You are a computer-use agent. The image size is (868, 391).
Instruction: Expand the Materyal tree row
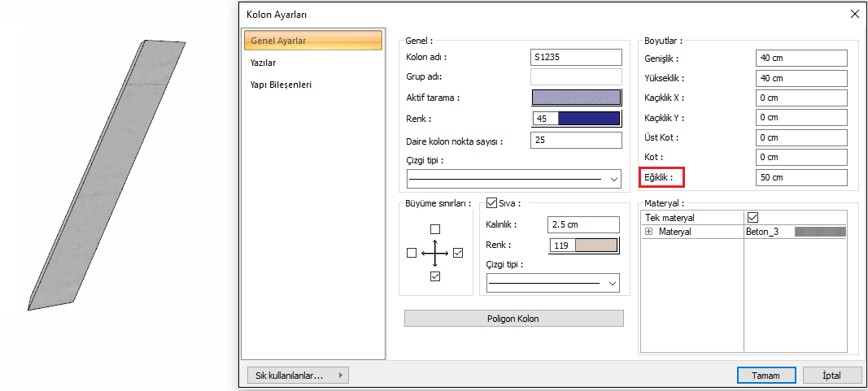tap(649, 232)
